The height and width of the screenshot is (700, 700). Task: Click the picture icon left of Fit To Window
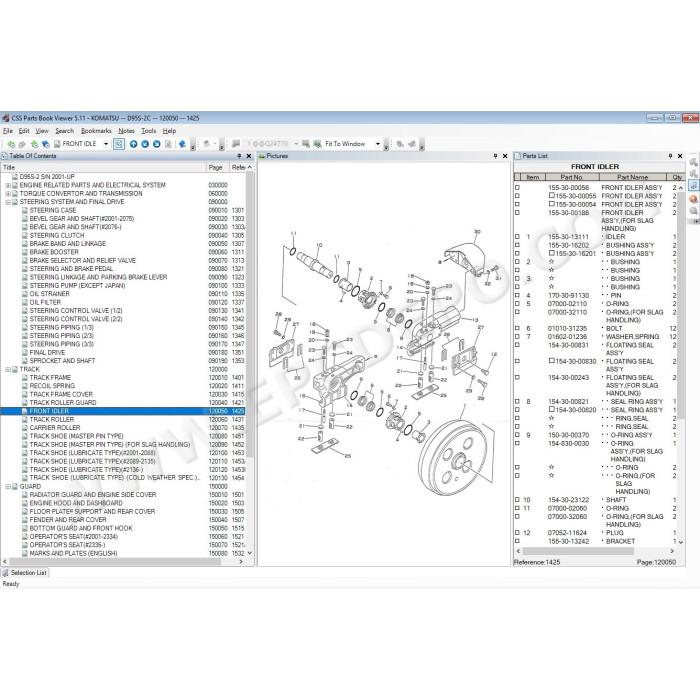pyautogui.click(x=306, y=144)
